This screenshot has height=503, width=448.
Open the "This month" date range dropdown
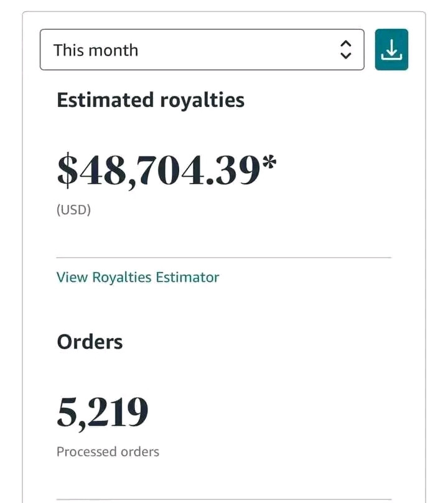pos(202,50)
